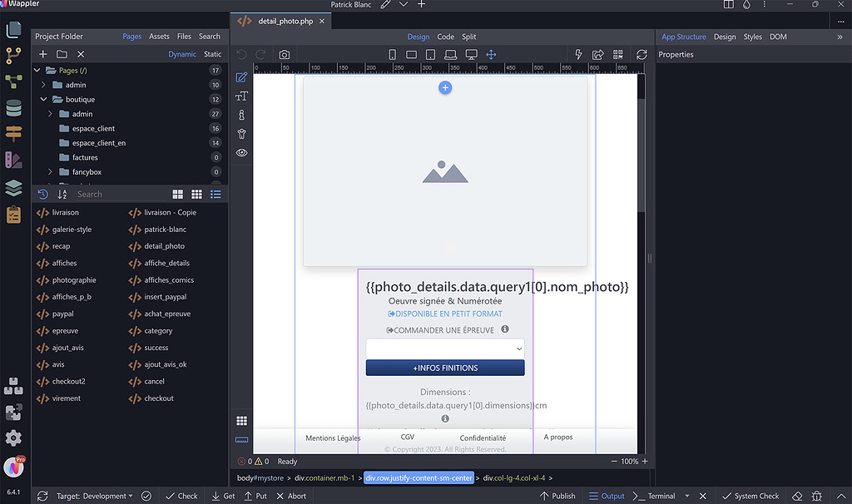Collapse the Pages root folder
Viewport: 852px width, 504px height.
point(37,70)
